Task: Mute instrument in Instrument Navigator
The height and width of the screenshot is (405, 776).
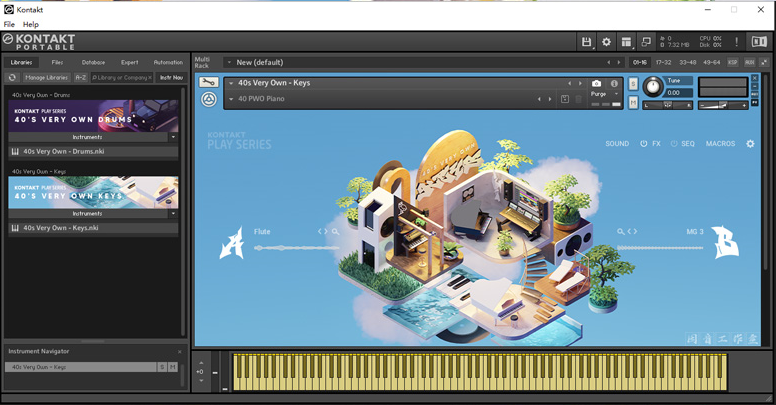Action: coord(173,367)
